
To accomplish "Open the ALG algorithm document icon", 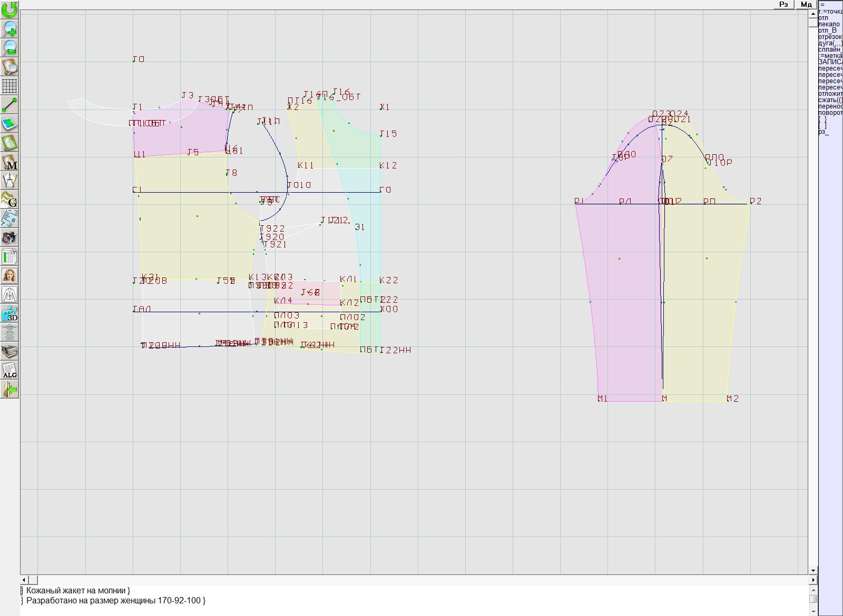I will point(9,370).
